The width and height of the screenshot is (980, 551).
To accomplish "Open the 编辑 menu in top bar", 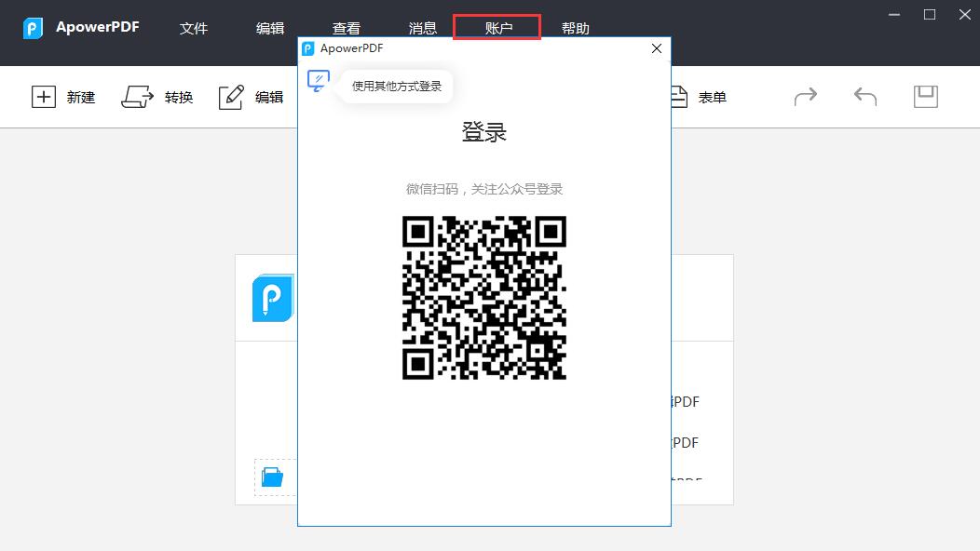I will (x=270, y=28).
